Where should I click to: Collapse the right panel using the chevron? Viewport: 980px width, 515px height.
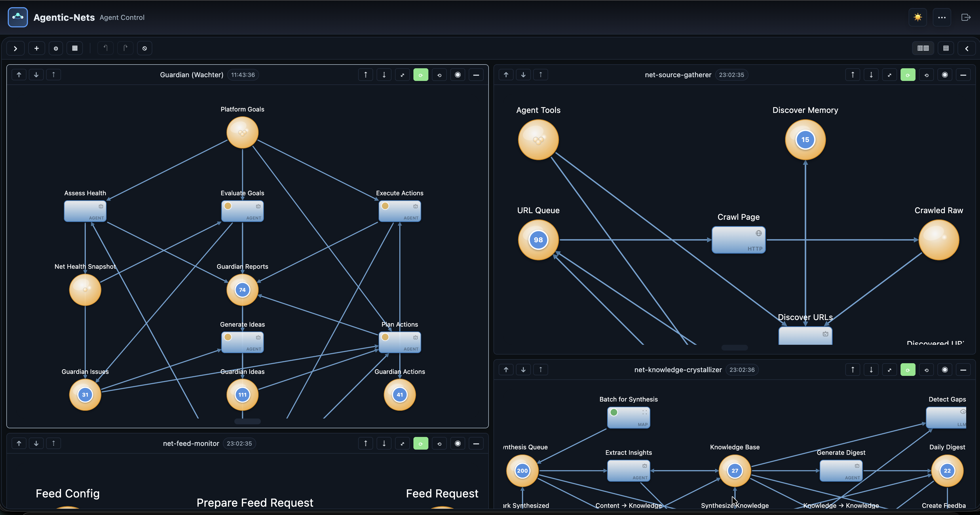coord(967,48)
